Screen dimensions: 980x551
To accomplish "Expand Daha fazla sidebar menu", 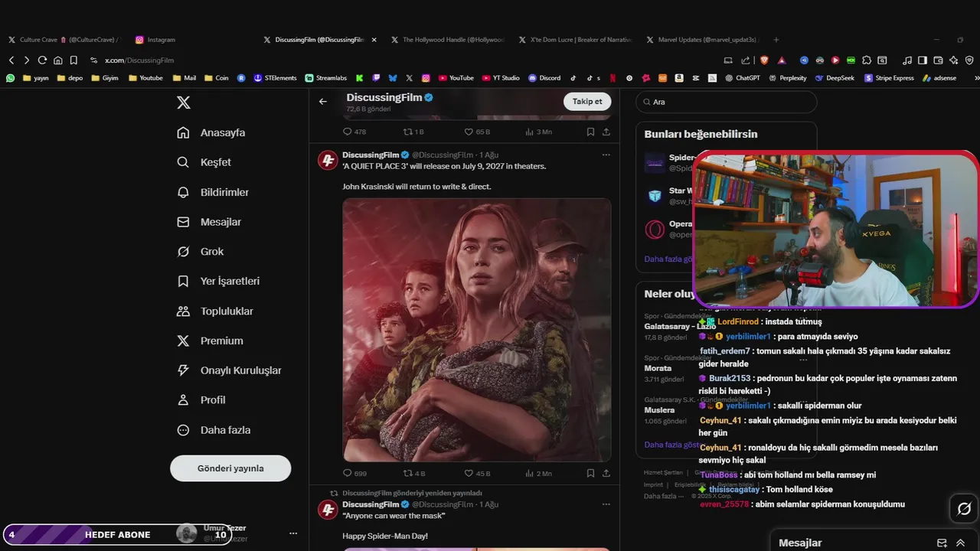I will (x=214, y=430).
